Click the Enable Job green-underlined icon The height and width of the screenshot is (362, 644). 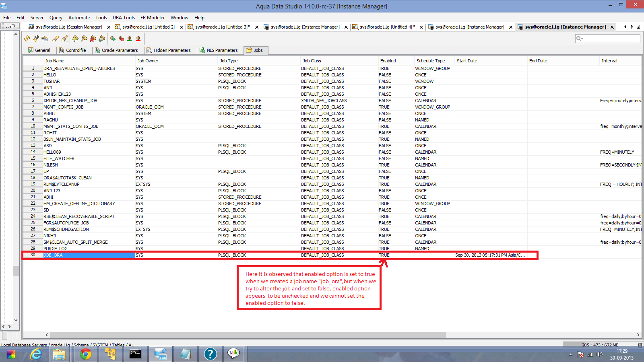coord(130,39)
